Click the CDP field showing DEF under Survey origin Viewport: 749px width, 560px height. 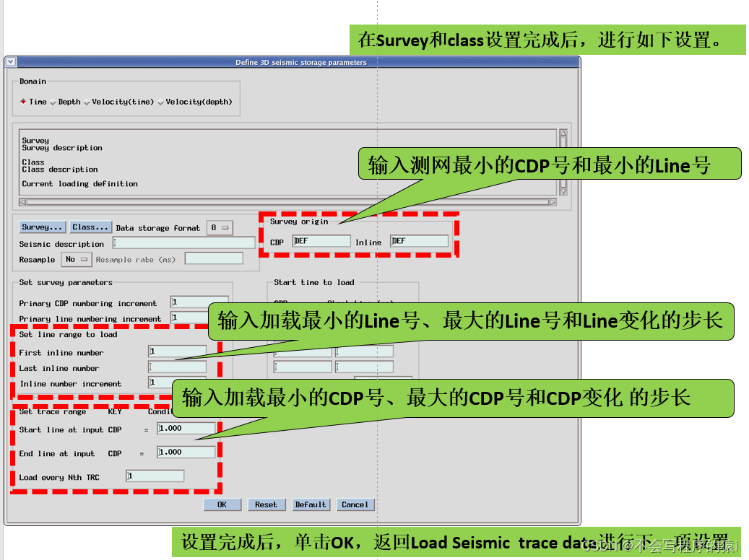click(x=321, y=240)
